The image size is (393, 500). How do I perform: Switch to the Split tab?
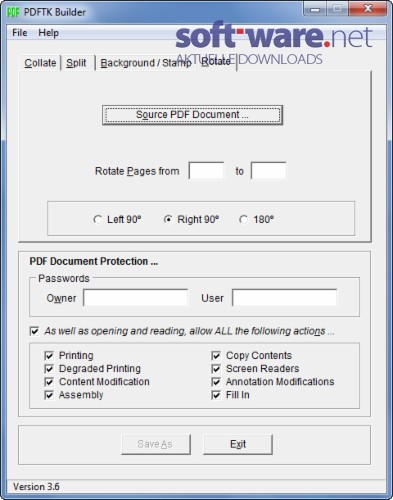tap(76, 63)
